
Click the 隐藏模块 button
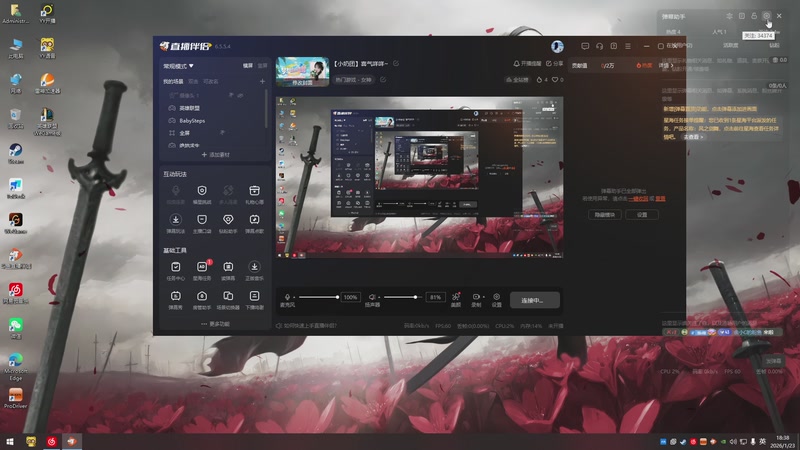point(605,215)
